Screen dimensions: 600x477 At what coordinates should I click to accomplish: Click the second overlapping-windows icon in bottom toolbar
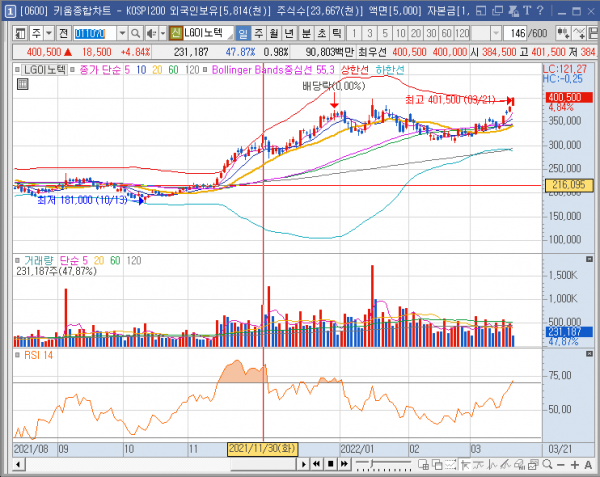pos(437,464)
